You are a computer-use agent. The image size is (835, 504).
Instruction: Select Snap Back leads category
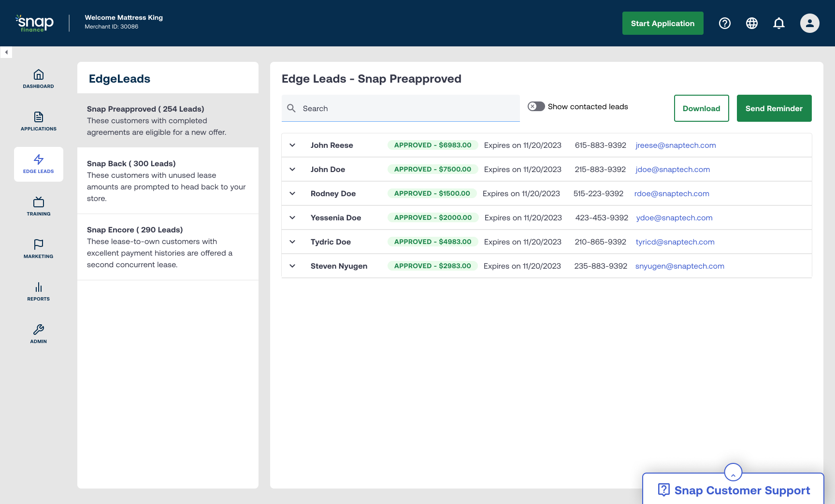168,181
